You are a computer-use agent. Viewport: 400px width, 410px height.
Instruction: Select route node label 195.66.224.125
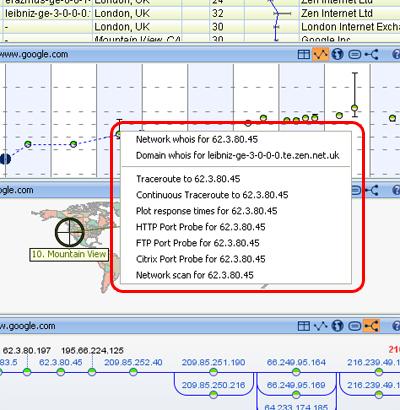point(92,351)
